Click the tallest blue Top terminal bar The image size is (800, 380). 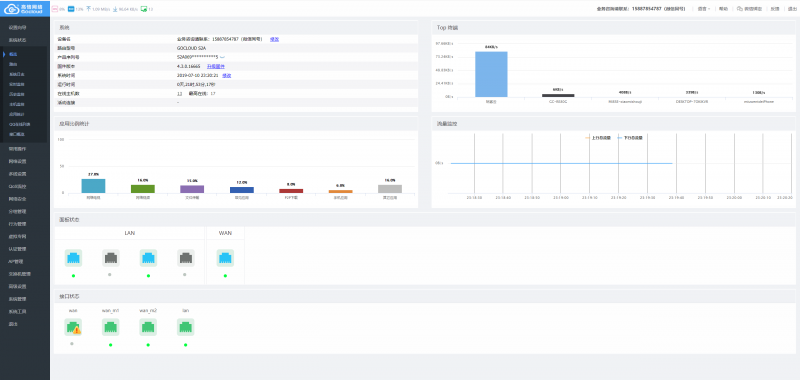pos(491,74)
